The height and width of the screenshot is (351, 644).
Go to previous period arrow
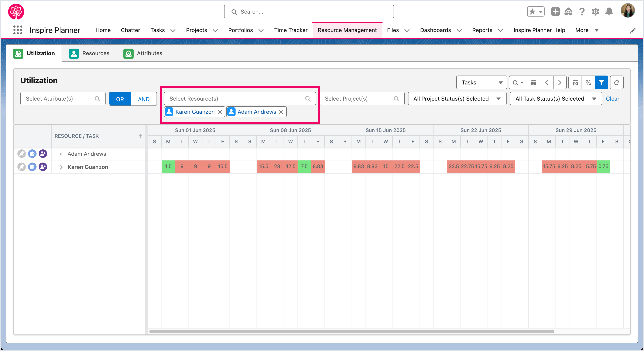coord(547,82)
